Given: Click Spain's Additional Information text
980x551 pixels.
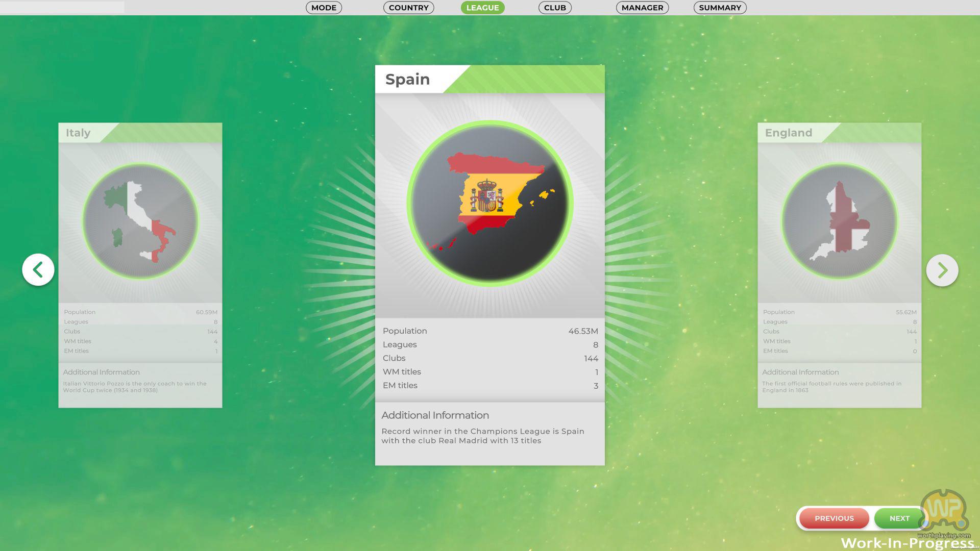Looking at the screenshot, I should pos(482,436).
